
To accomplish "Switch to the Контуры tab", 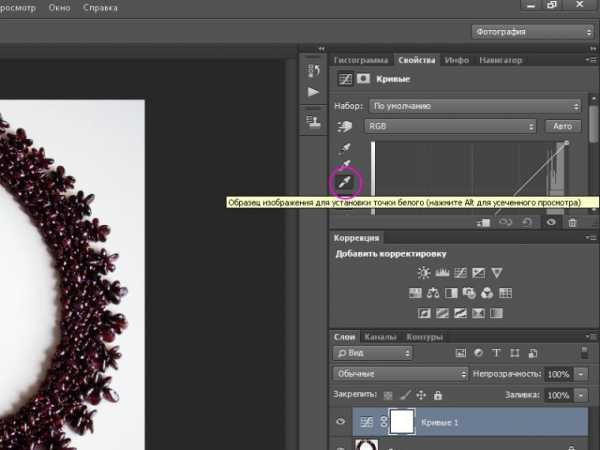I will [x=424, y=337].
